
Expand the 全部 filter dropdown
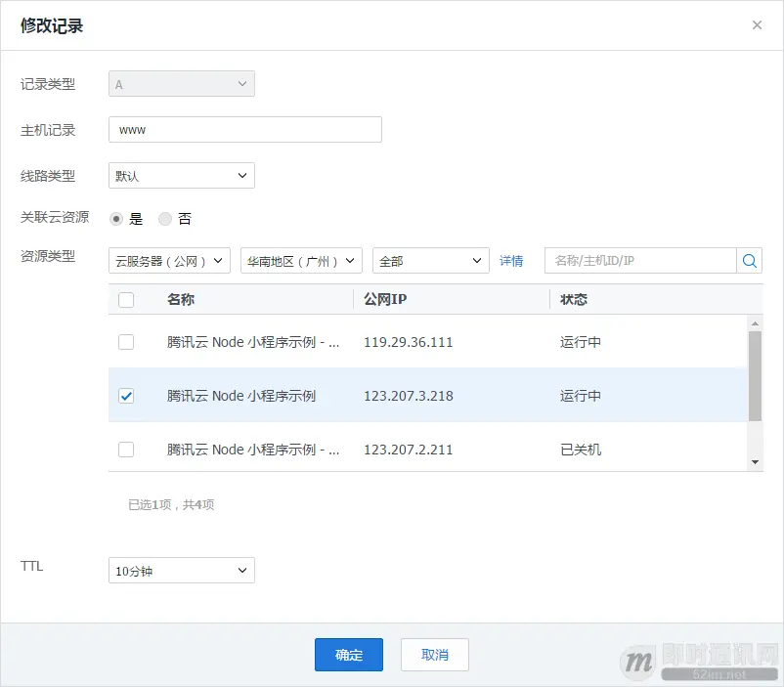430,261
